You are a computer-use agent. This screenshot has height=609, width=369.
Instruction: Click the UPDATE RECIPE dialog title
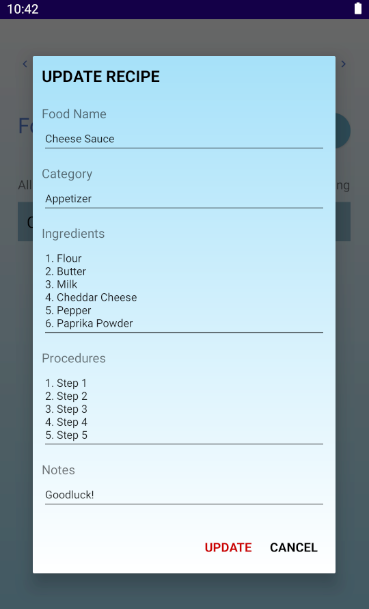tap(101, 77)
